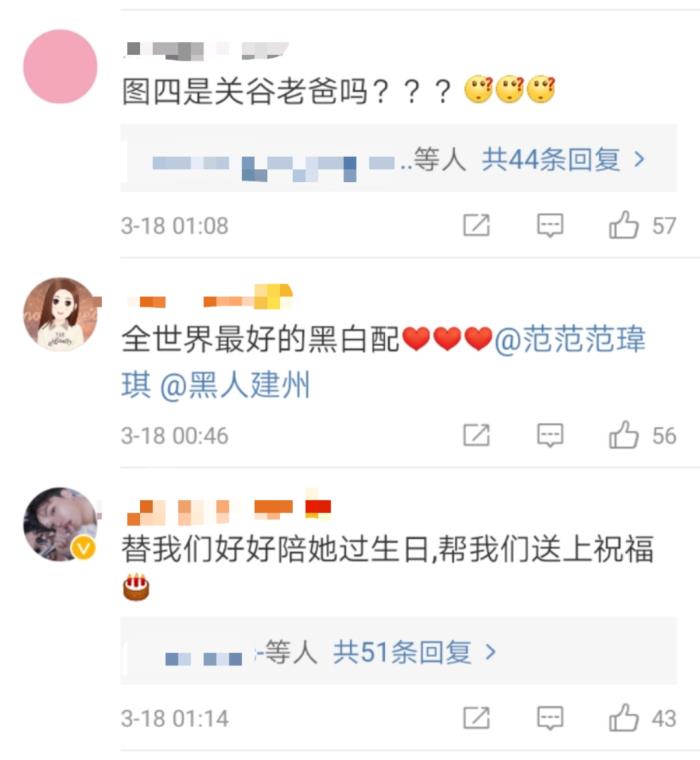Open the verified user's avatar profile

pyautogui.click(x=60, y=524)
